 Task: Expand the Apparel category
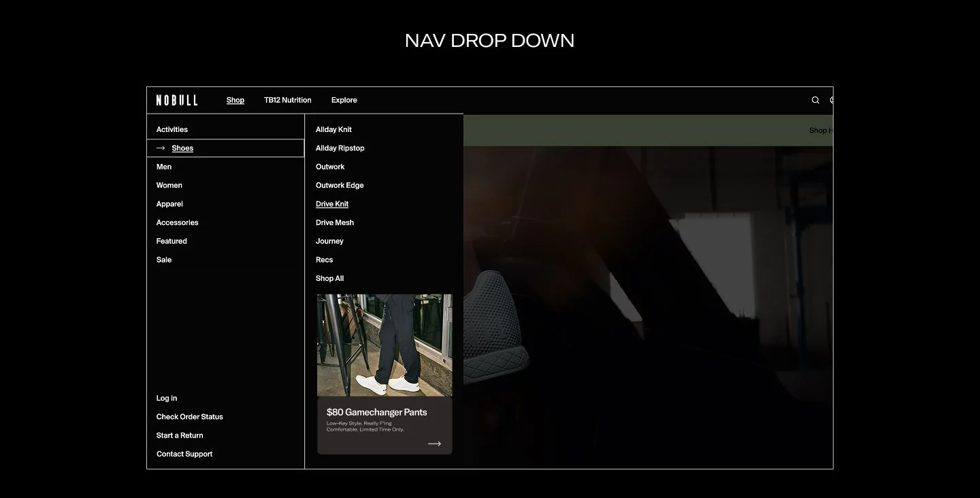click(169, 204)
